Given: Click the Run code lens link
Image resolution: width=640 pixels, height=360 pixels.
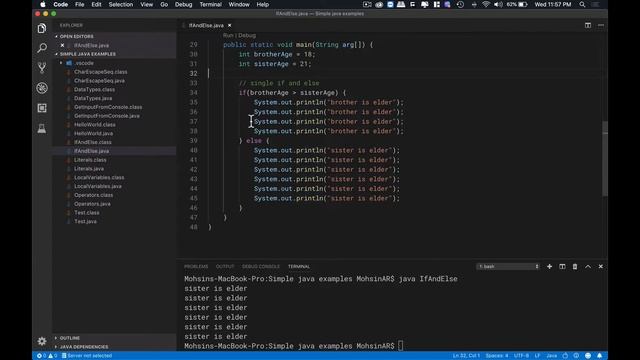Looking at the screenshot, I should click(x=228, y=36).
